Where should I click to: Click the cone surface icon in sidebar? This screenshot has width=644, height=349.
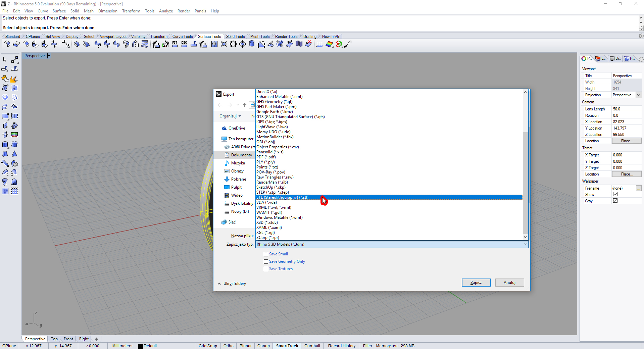click(14, 154)
